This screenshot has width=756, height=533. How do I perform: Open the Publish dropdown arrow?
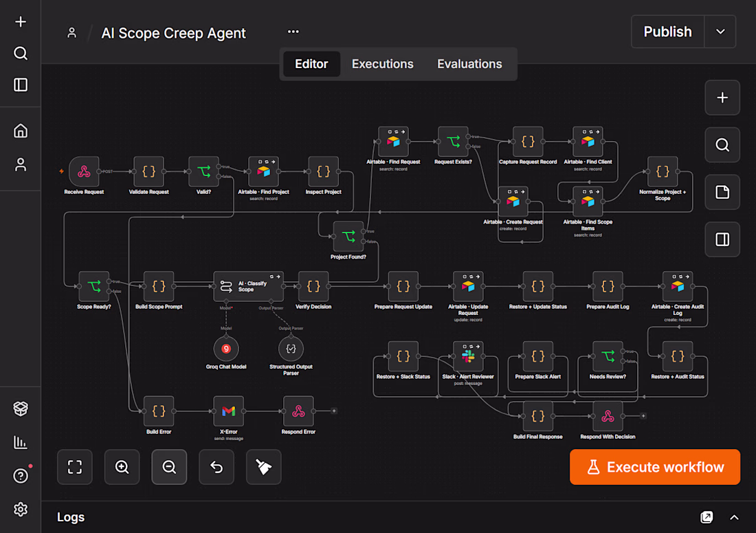(720, 32)
